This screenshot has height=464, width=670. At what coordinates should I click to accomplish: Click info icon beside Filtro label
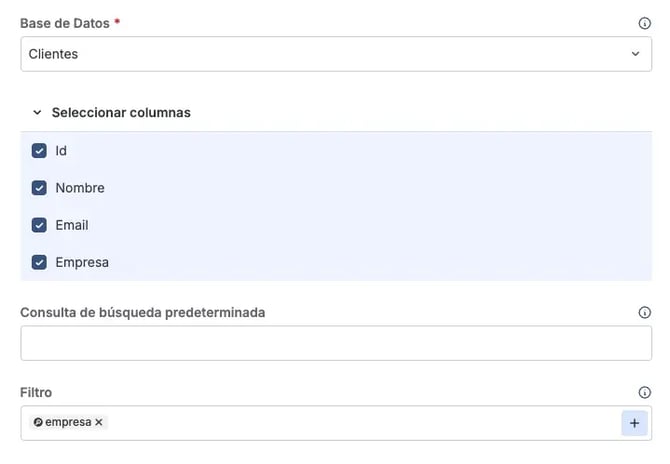click(x=644, y=393)
